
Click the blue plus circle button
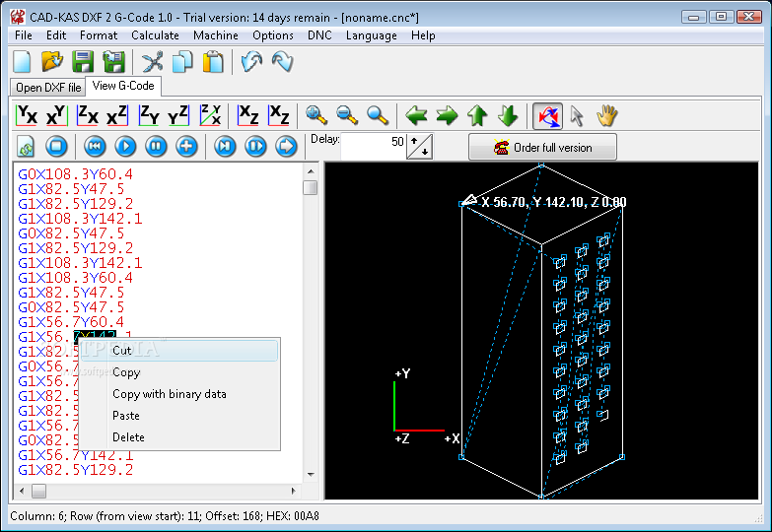[186, 146]
